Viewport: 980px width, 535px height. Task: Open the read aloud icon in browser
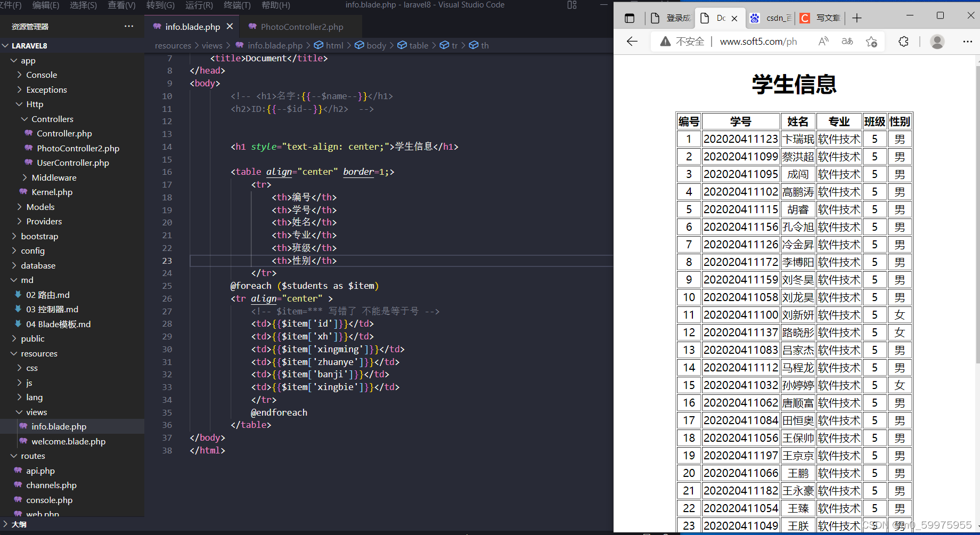tap(823, 42)
